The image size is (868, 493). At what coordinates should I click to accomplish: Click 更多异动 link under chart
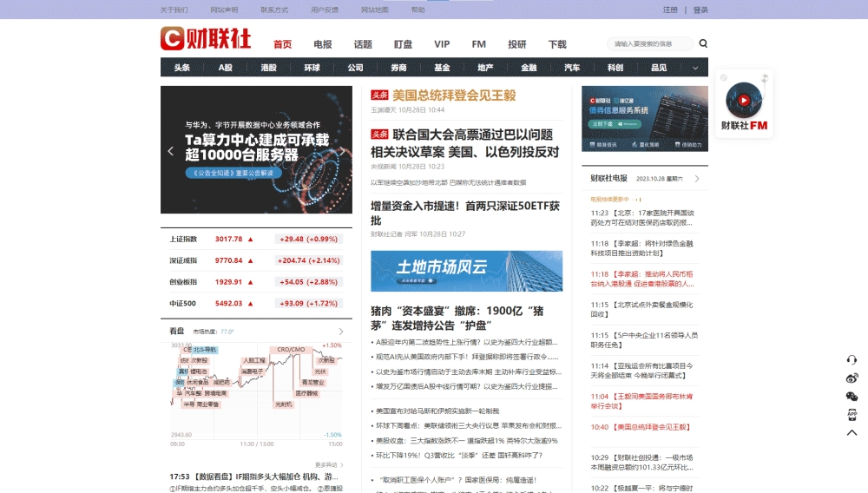click(329, 464)
